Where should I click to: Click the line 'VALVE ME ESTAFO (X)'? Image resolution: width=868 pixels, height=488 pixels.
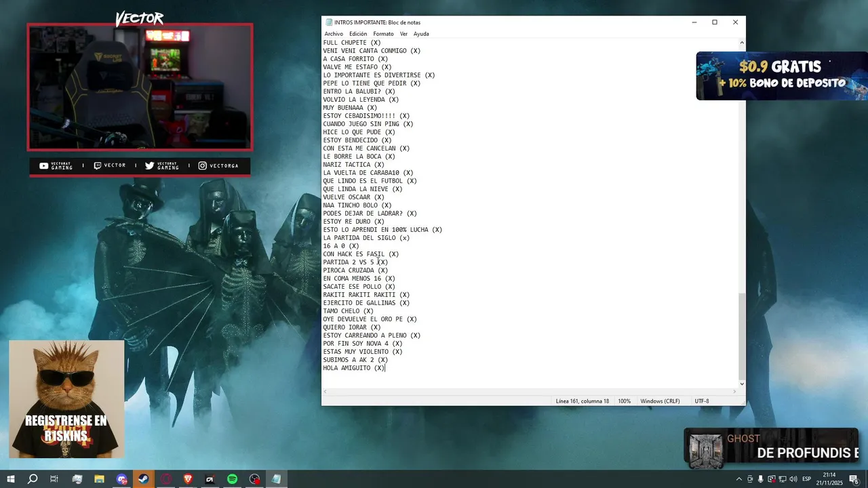pos(357,67)
